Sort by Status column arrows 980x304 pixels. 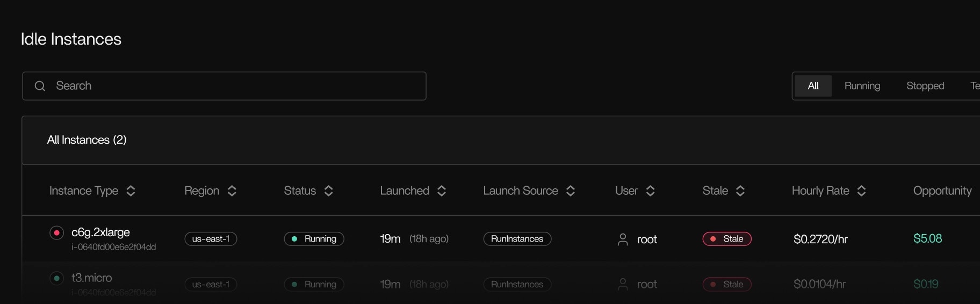[329, 191]
